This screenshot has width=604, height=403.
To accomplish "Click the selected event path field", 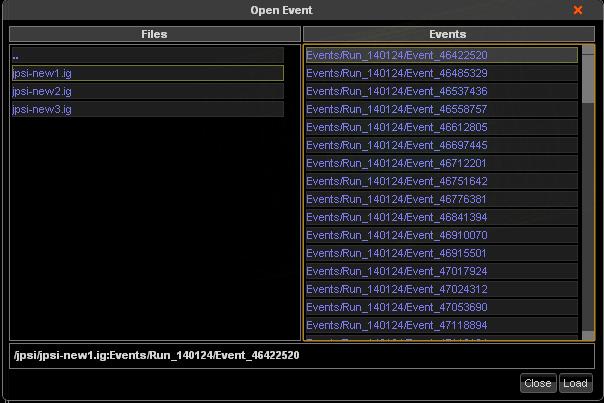I will [x=300, y=355].
